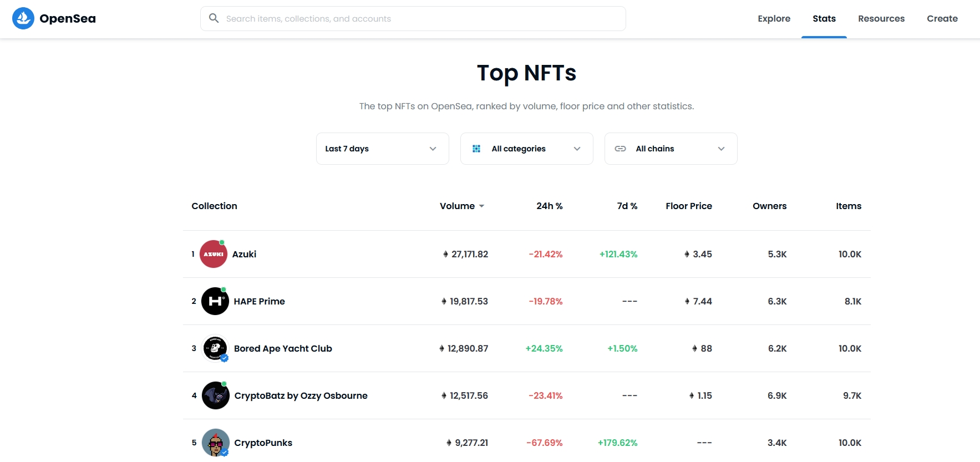The height and width of the screenshot is (462, 980).
Task: Focus the search items input field
Action: pyautogui.click(x=413, y=18)
